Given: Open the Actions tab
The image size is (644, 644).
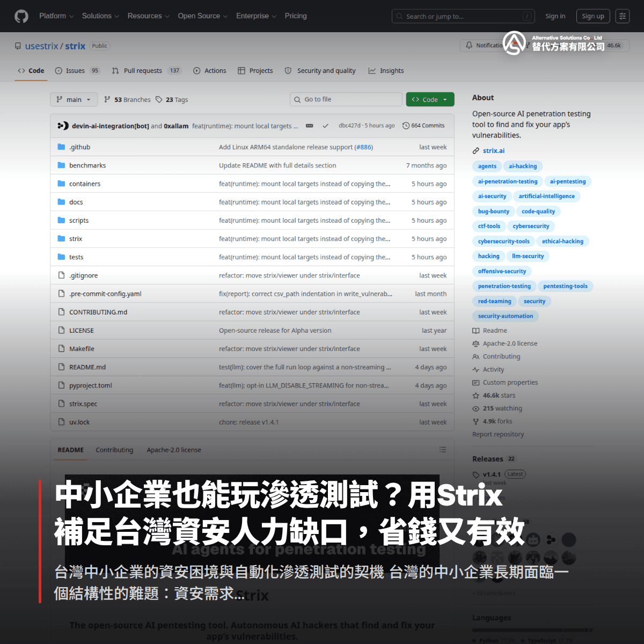Looking at the screenshot, I should point(210,70).
